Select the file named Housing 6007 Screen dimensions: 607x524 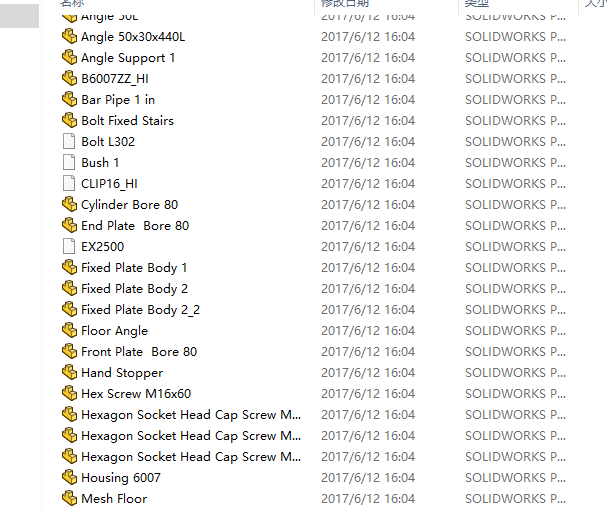coord(121,478)
